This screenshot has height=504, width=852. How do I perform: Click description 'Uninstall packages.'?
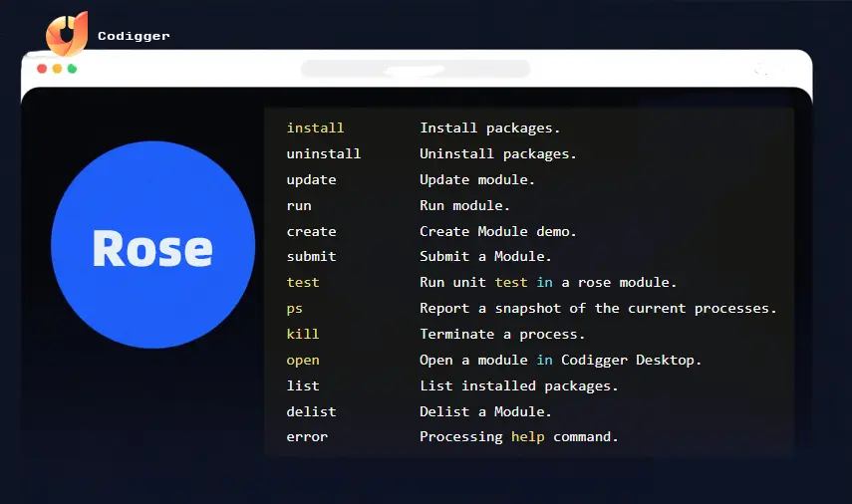[x=497, y=154]
